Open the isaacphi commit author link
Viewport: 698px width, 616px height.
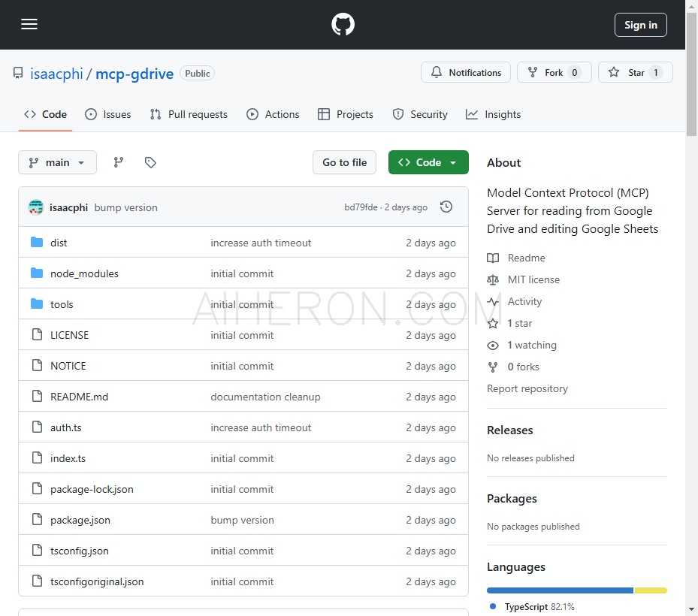tap(68, 207)
